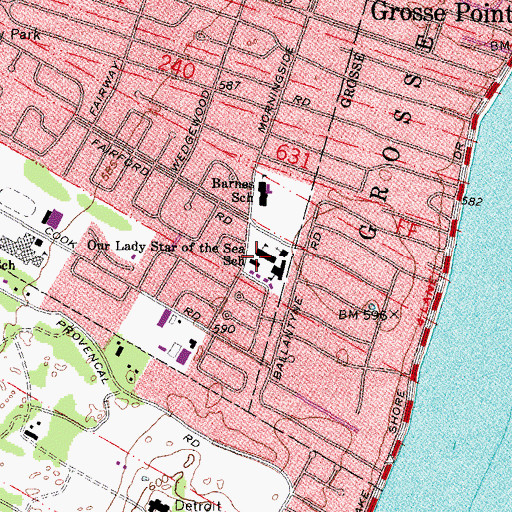Click the 'Our Lady Star of the Sea' label
Screen dimensions: 512x512
point(166,247)
